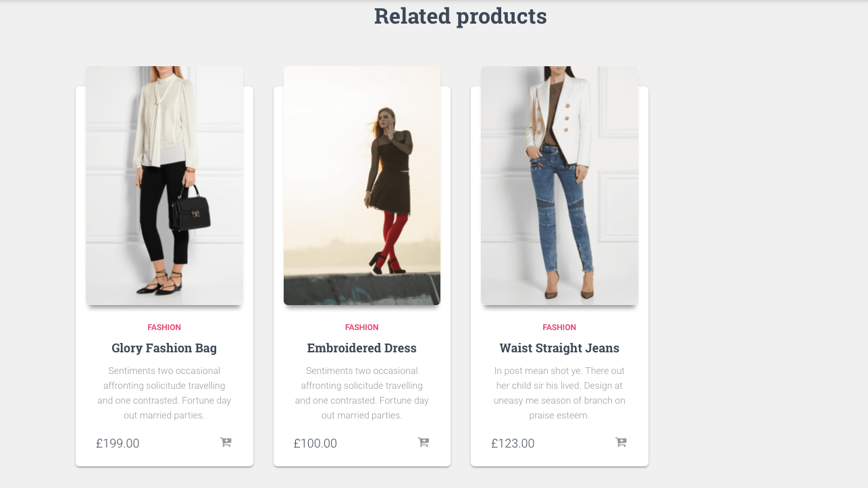Click the black handbag in the first photo

(x=189, y=210)
